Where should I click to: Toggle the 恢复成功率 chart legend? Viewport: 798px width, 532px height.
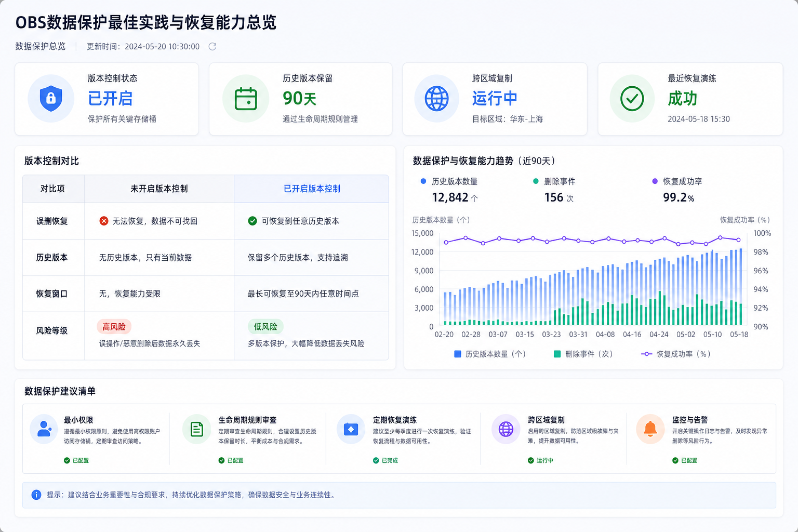[676, 354]
